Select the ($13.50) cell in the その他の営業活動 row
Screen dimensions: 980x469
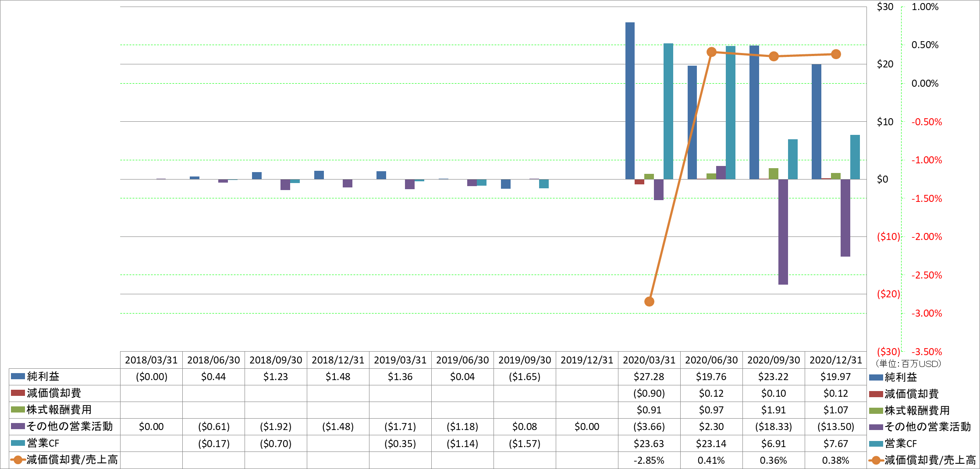(x=836, y=427)
